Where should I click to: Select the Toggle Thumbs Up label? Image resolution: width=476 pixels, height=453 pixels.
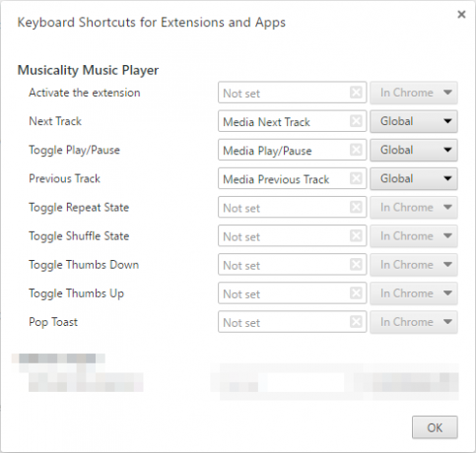(x=76, y=293)
